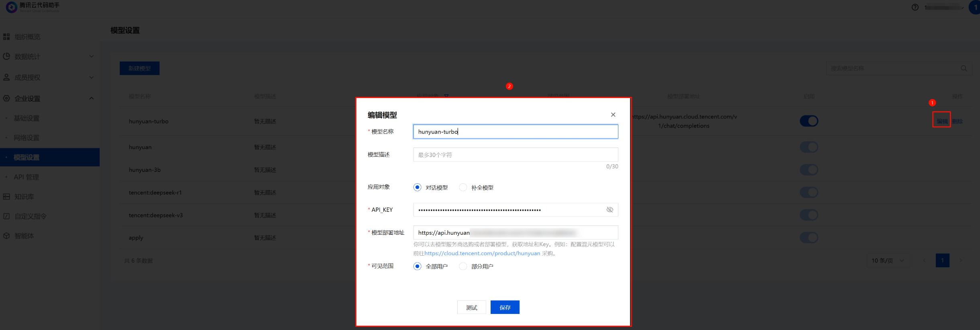This screenshot has height=330, width=980.
Task: Click the Tencent Cloud code assistant logo
Action: coord(32,7)
